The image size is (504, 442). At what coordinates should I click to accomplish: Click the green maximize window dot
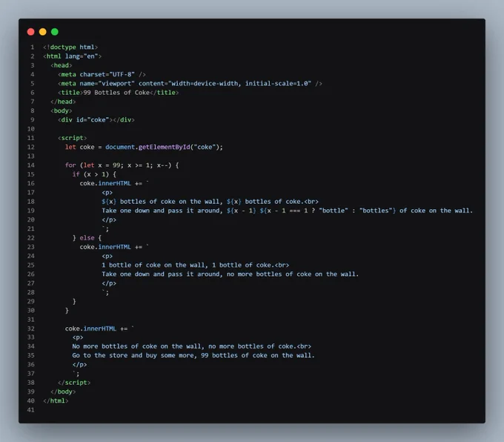(55, 32)
